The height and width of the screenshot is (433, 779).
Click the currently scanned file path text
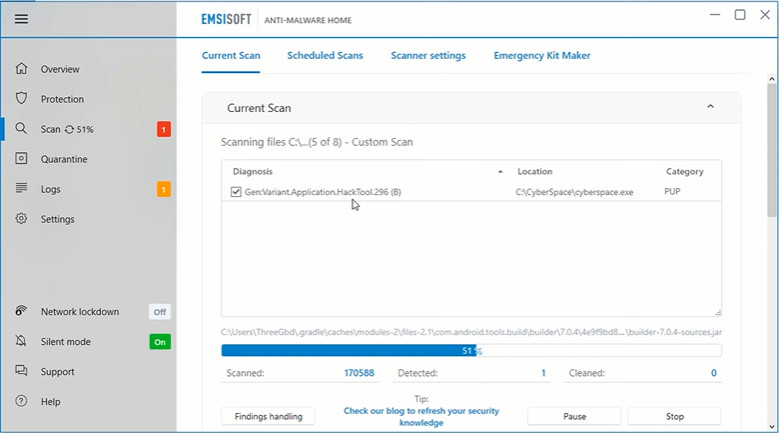coord(471,332)
